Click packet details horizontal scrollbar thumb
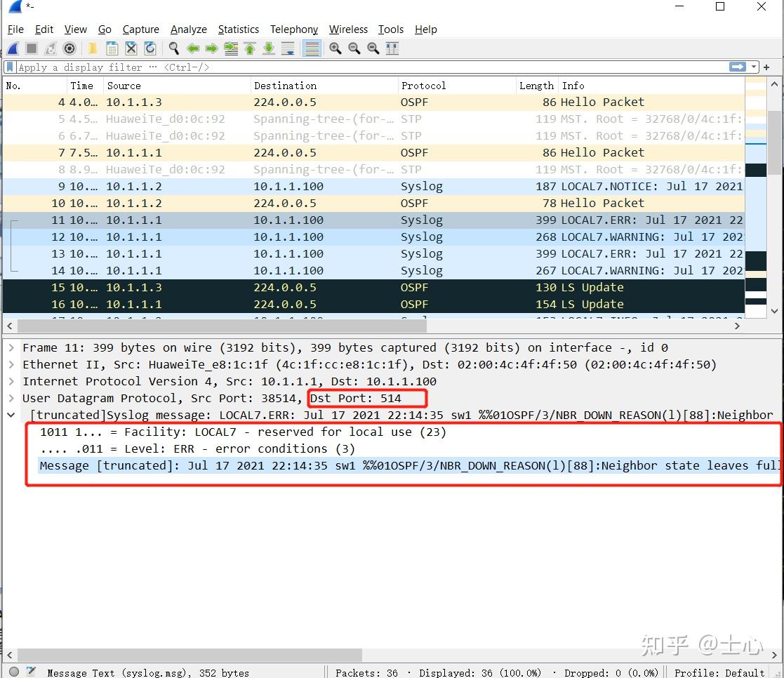The image size is (784, 678). (x=190, y=655)
